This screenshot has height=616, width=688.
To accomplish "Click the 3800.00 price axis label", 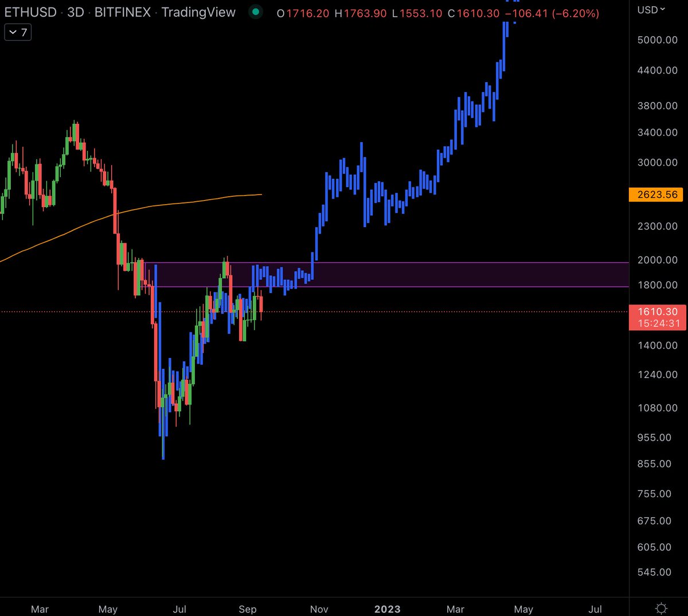I will pos(657,106).
